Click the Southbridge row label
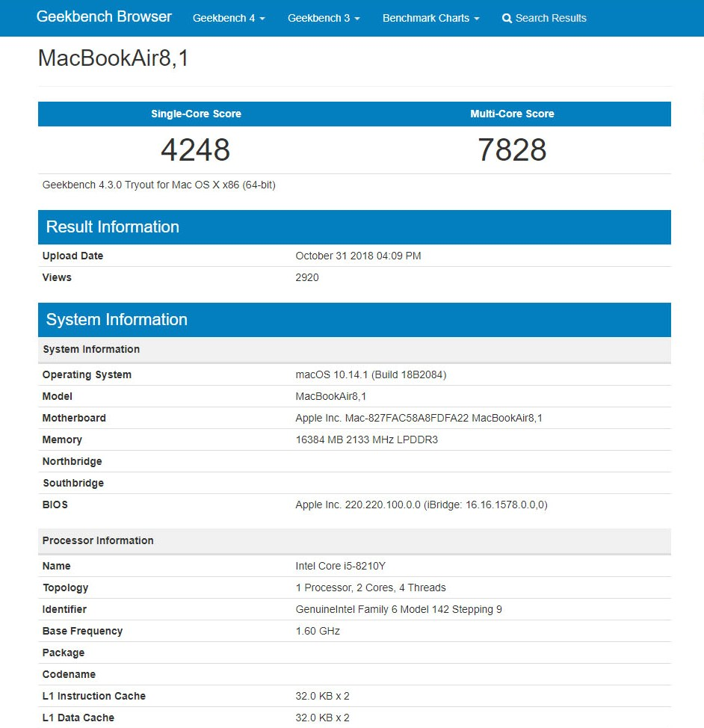Image resolution: width=704 pixels, height=728 pixels. pos(73,483)
